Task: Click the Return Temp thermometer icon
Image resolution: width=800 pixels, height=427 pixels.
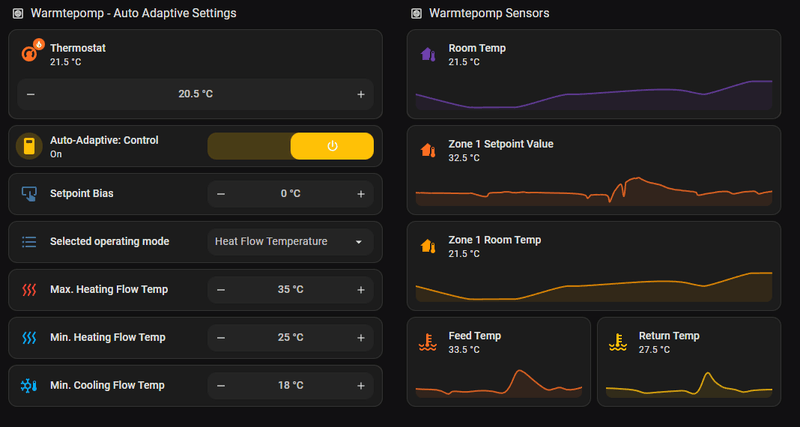Action: point(618,342)
